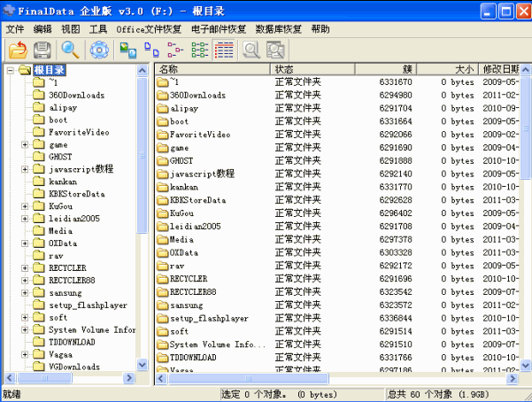
Task: Sort by the 簇 column header
Action: pyautogui.click(x=386, y=69)
